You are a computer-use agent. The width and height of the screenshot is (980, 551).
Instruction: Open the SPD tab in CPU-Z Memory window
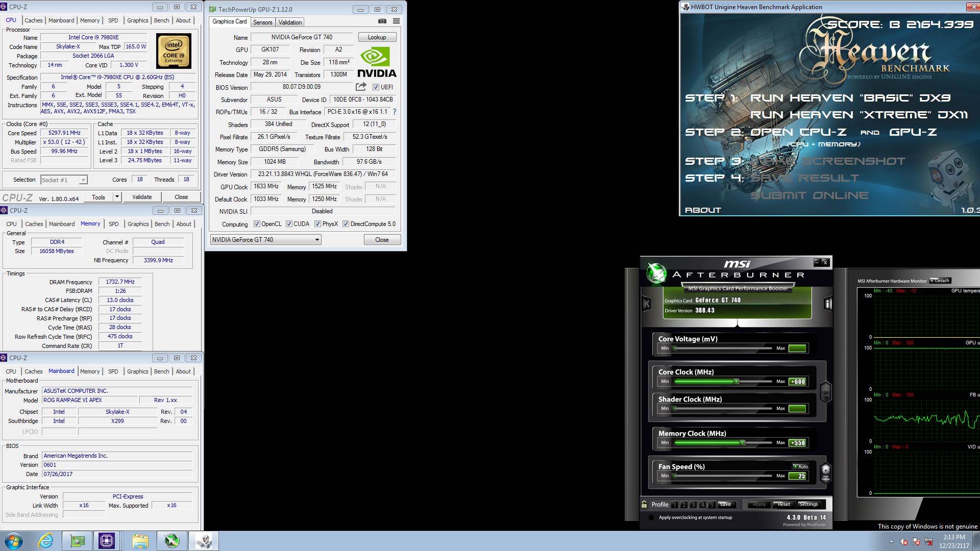[114, 224]
